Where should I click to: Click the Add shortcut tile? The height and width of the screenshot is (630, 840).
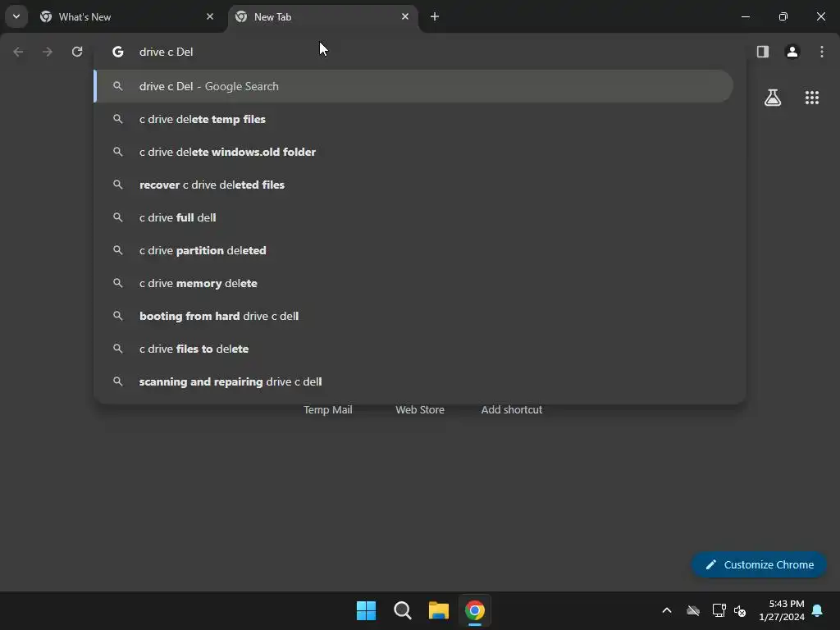(512, 409)
